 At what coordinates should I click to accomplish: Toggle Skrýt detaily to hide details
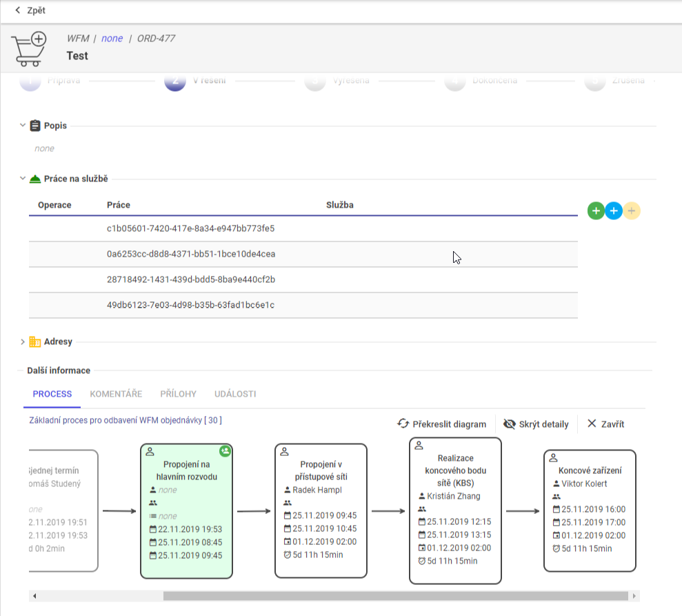coord(536,424)
